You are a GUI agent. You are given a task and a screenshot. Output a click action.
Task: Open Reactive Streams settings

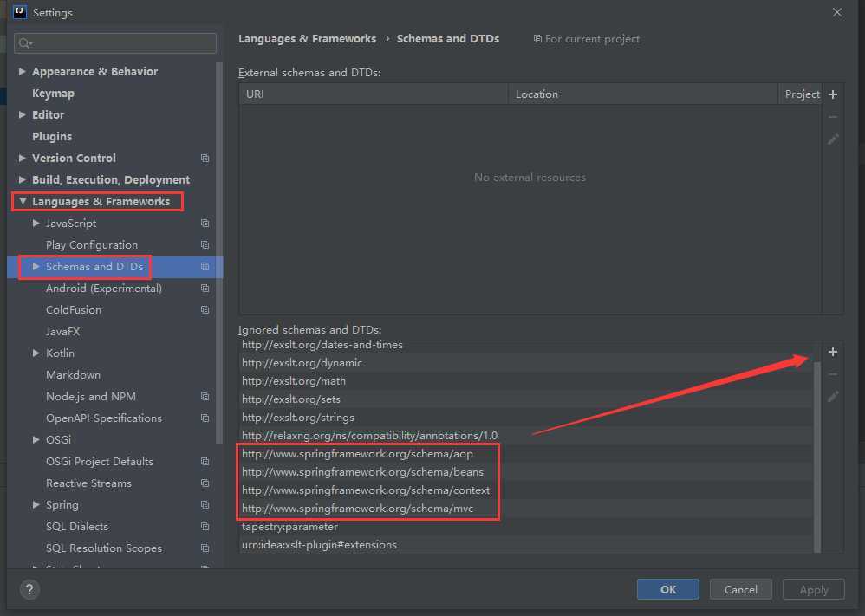pyautogui.click(x=88, y=483)
